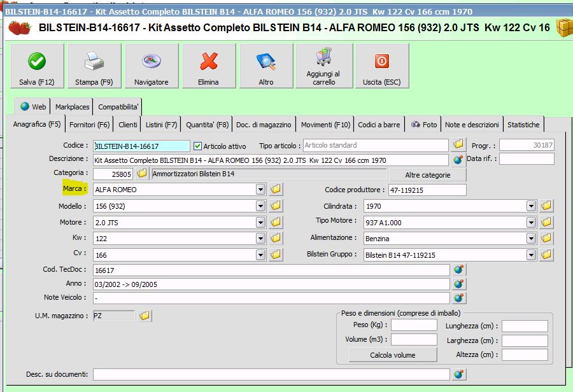Click folder icon beside U.M. magazzino

pyautogui.click(x=144, y=316)
